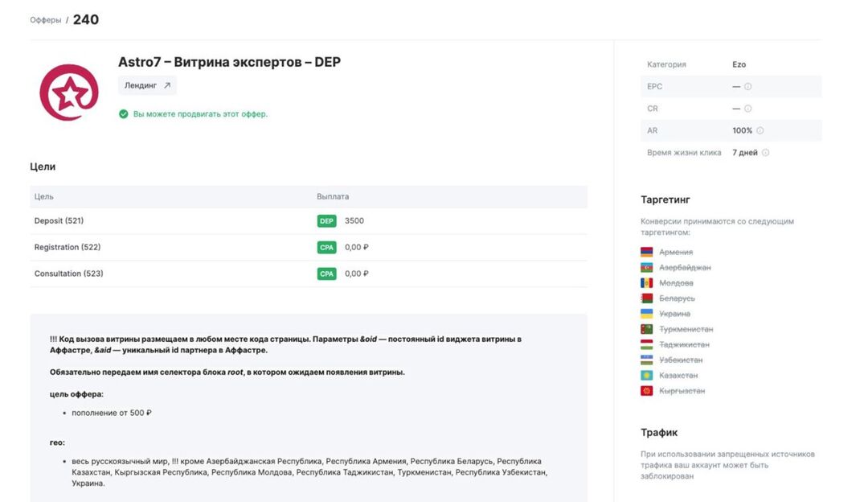Click the 'гео:' label in description
Image resolution: width=868 pixels, height=502 pixels.
(57, 442)
